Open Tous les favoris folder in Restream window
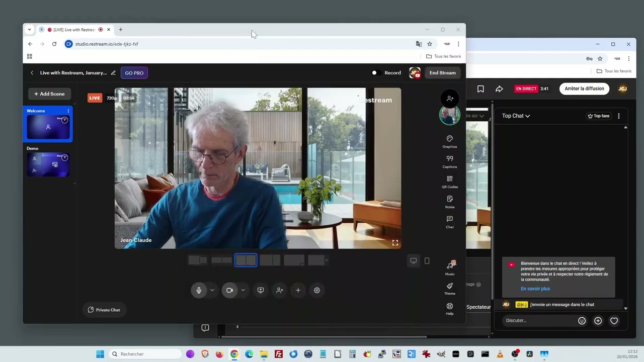The width and height of the screenshot is (644, 362). pos(443,56)
